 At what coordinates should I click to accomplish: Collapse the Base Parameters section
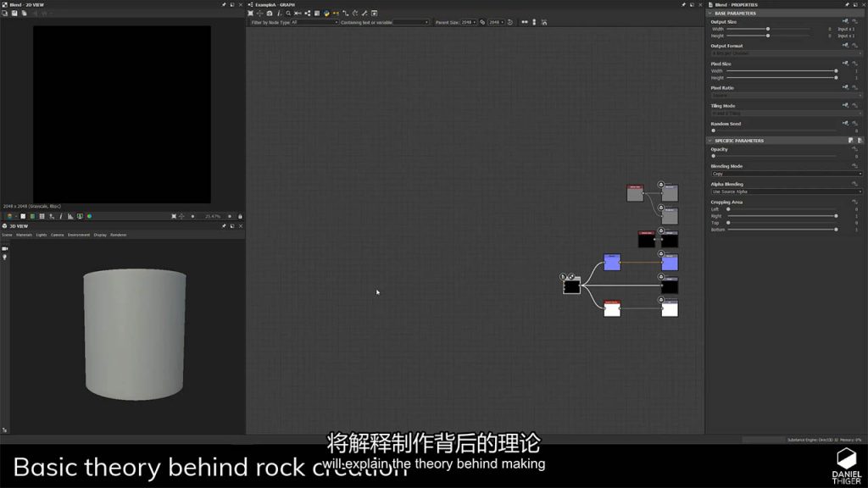710,14
